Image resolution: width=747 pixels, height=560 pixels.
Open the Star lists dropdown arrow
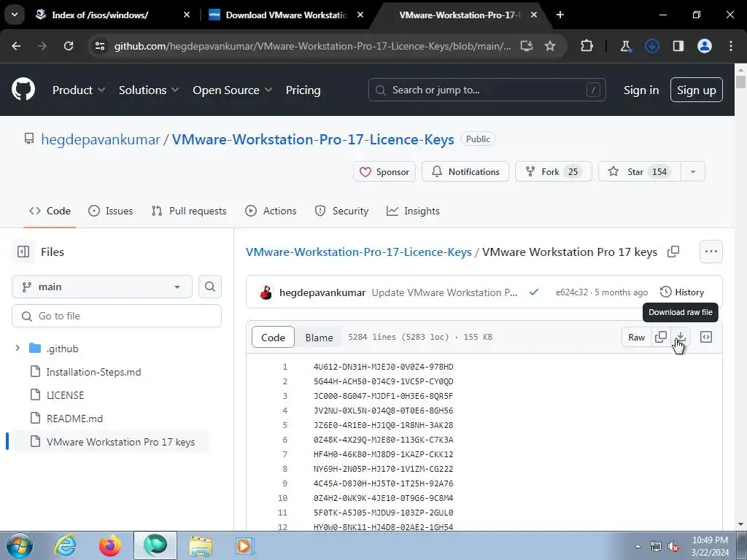(x=693, y=172)
